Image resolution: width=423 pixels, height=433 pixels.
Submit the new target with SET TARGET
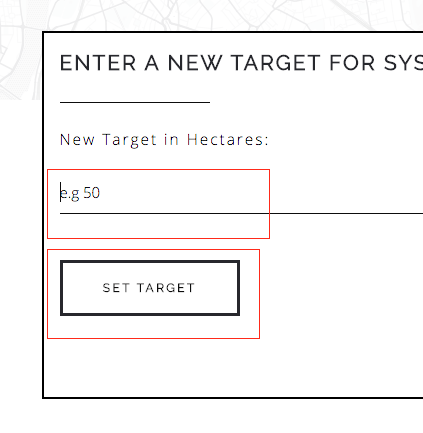(150, 288)
